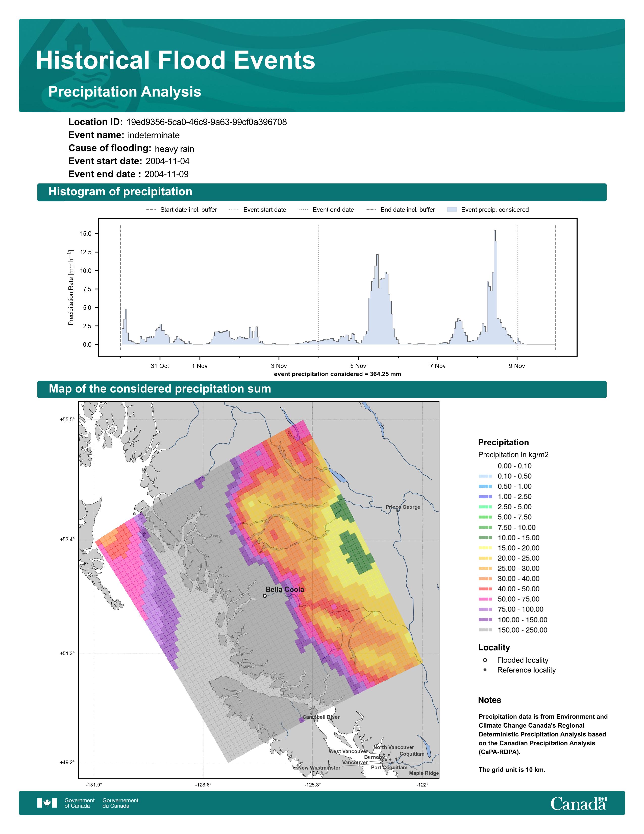Click the Maple Ridge map label
Screen dimensions: 644x834
coord(424,773)
